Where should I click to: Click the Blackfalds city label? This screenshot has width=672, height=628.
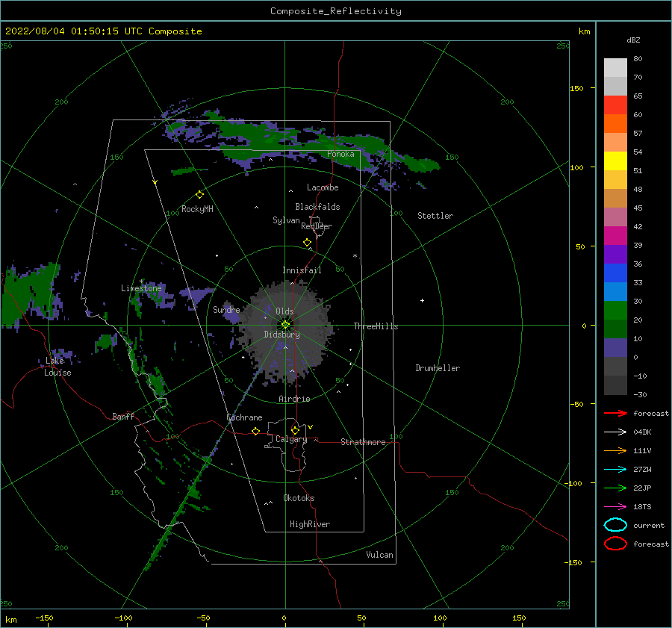(x=317, y=207)
